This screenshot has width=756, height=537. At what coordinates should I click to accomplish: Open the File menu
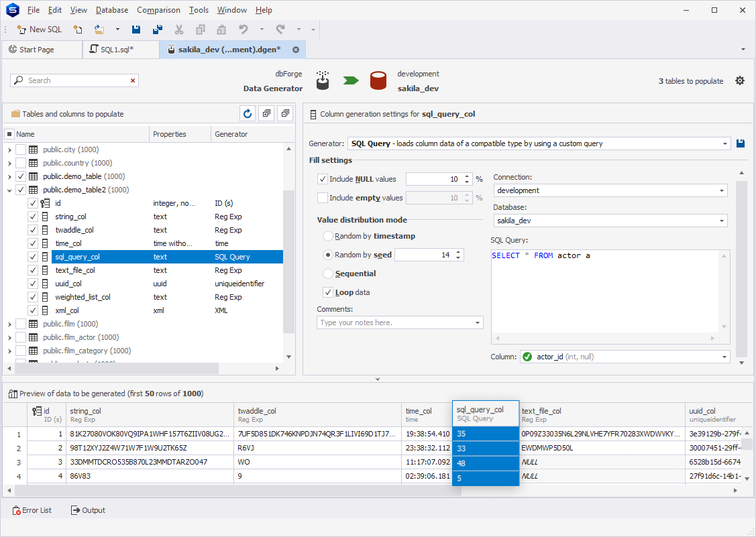(34, 9)
